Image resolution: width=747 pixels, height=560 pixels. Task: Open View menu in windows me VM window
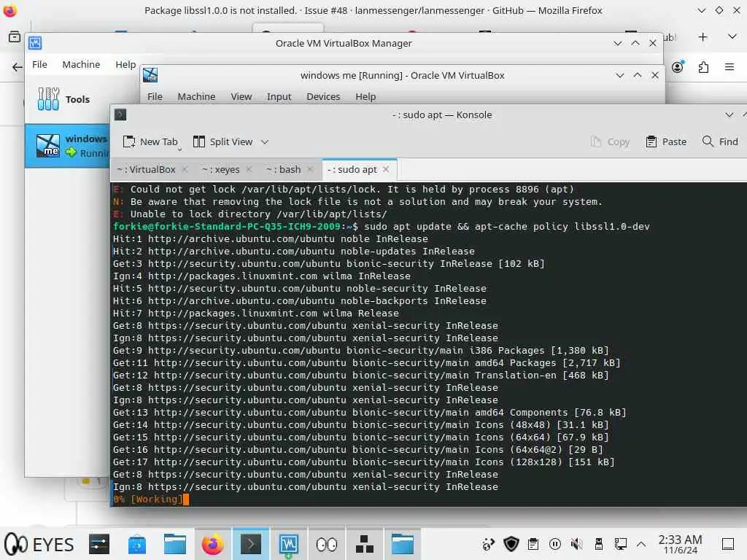pyautogui.click(x=241, y=97)
